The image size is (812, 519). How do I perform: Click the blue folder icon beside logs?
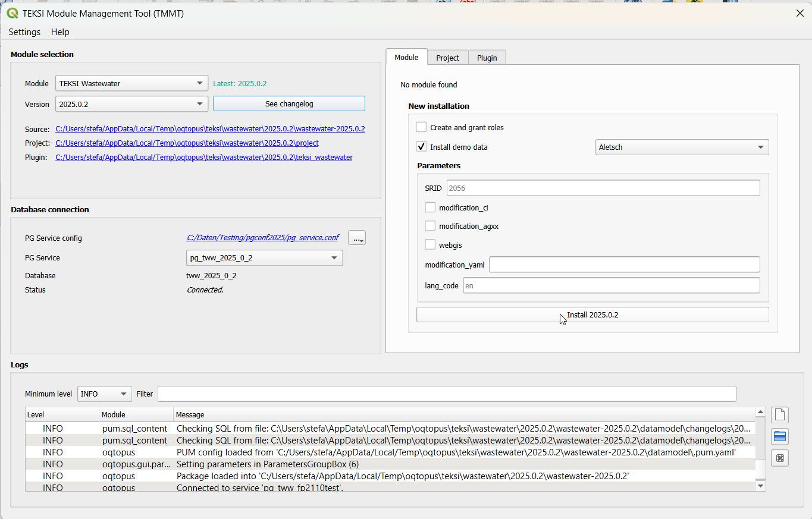coord(779,437)
